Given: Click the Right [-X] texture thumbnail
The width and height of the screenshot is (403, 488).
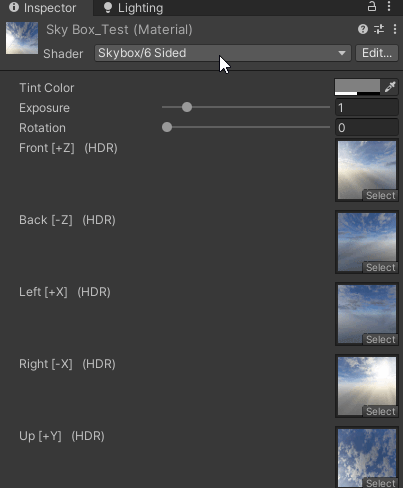Looking at the screenshot, I should pos(367,386).
